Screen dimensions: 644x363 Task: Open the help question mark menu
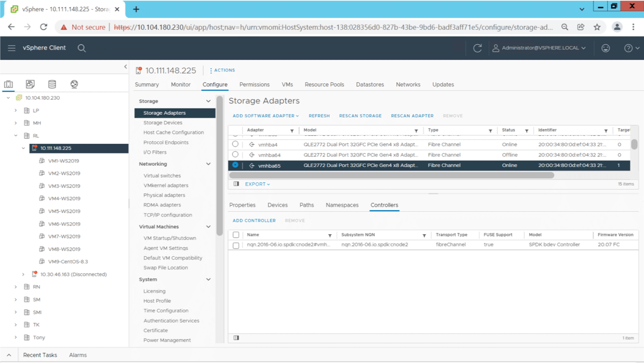point(632,48)
